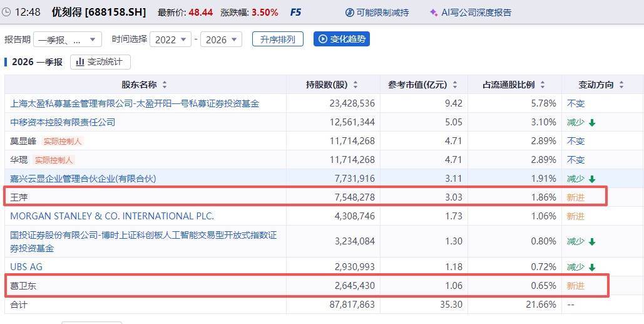This screenshot has height=324, width=644.
Task: Sort by 占流通股比例 column arrows
Action: pyautogui.click(x=542, y=85)
